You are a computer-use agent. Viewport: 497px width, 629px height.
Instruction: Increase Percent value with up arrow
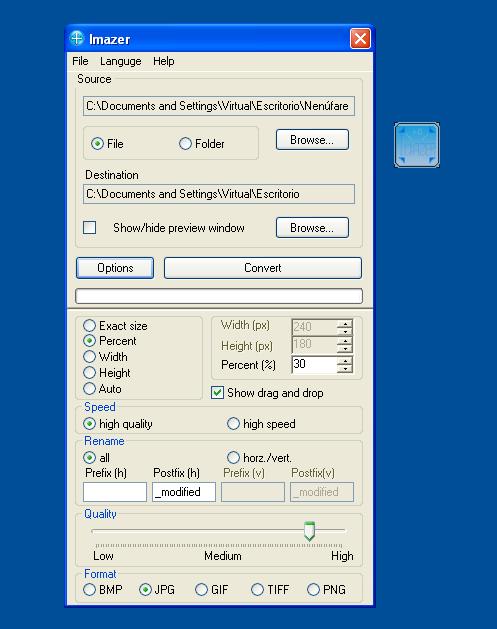(345, 361)
